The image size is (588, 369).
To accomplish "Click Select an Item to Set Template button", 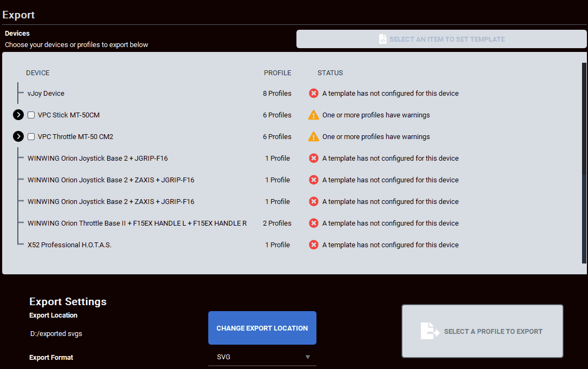I will click(441, 39).
